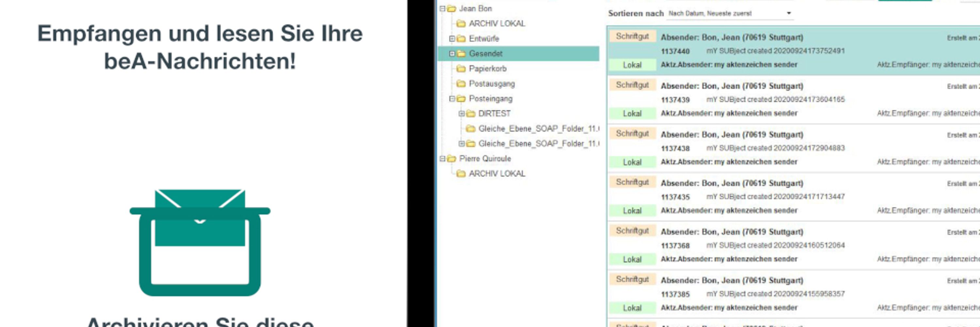Click Schriftgut tag on message 1137438
Image resolution: width=980 pixels, height=327 pixels.
pyautogui.click(x=632, y=133)
